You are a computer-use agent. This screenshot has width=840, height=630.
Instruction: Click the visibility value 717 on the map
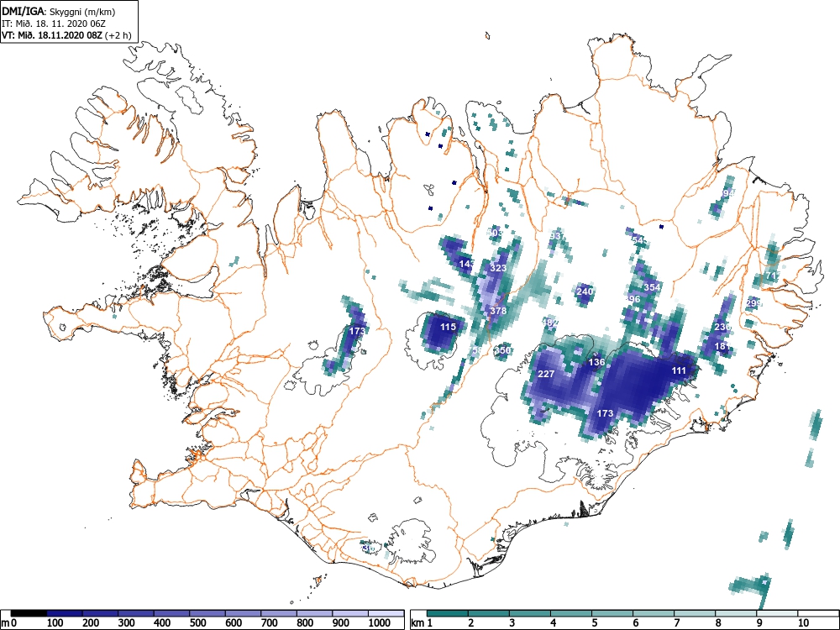pos(774,276)
